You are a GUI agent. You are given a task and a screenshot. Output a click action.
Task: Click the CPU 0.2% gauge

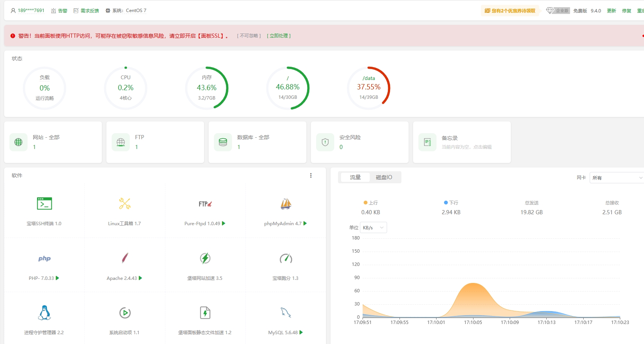click(126, 88)
